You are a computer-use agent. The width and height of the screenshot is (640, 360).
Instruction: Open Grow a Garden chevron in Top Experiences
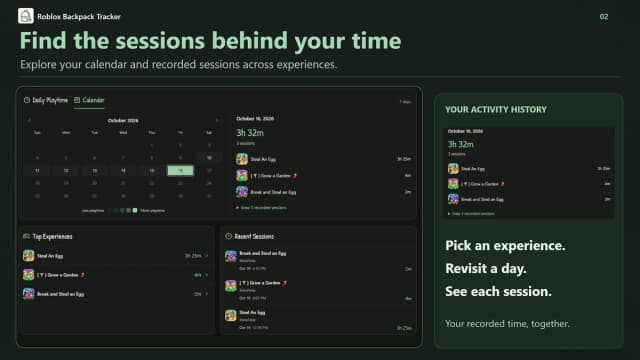click(x=207, y=275)
